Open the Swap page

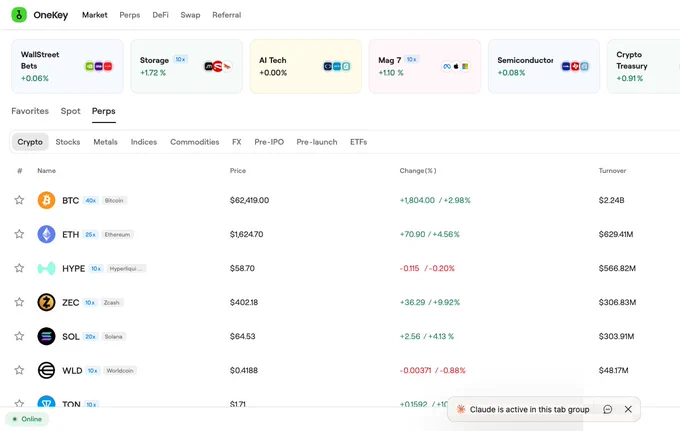click(x=190, y=15)
